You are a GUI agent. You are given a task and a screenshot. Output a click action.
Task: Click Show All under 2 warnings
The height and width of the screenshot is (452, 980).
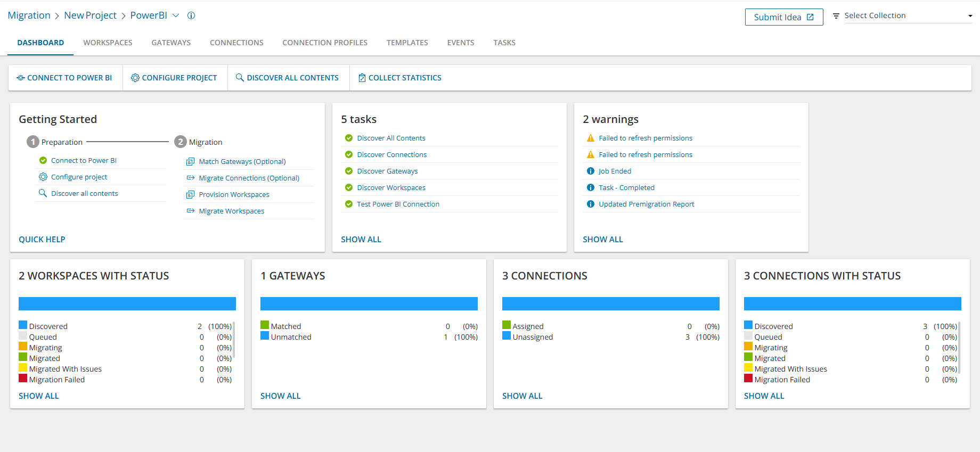pos(603,240)
